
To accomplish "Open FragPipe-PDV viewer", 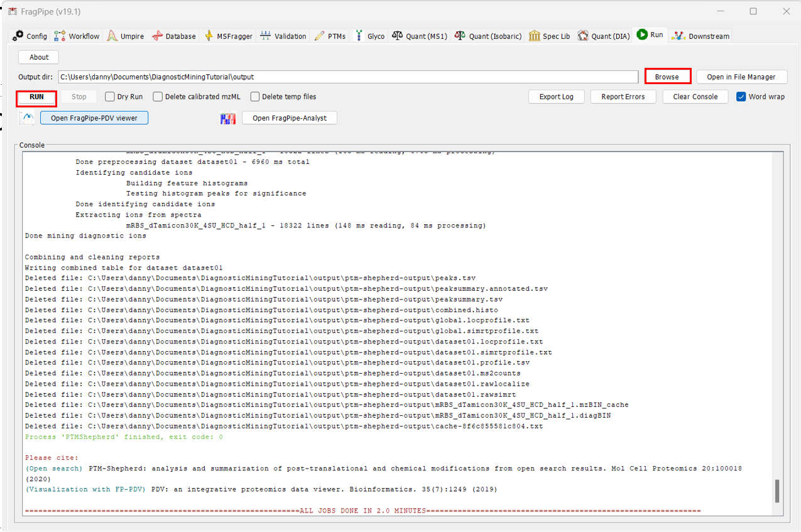I will (x=94, y=118).
